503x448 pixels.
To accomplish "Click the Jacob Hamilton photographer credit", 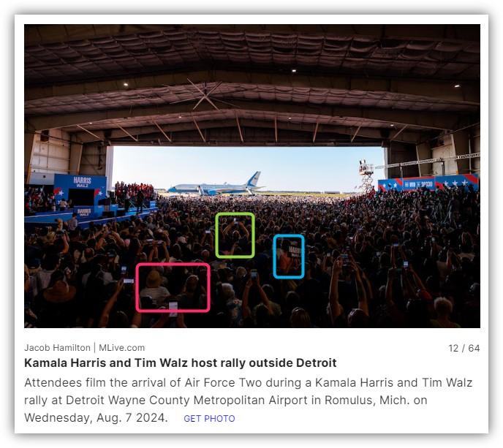I will [57, 348].
